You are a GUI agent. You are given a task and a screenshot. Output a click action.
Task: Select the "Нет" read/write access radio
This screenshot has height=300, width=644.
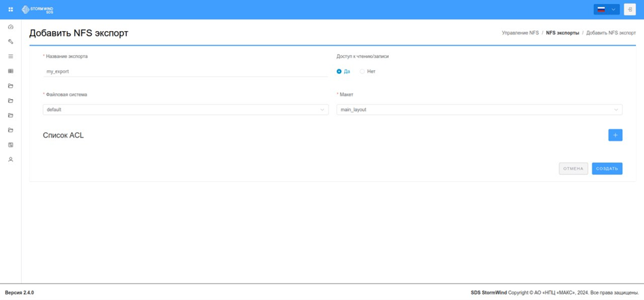[x=368, y=71]
